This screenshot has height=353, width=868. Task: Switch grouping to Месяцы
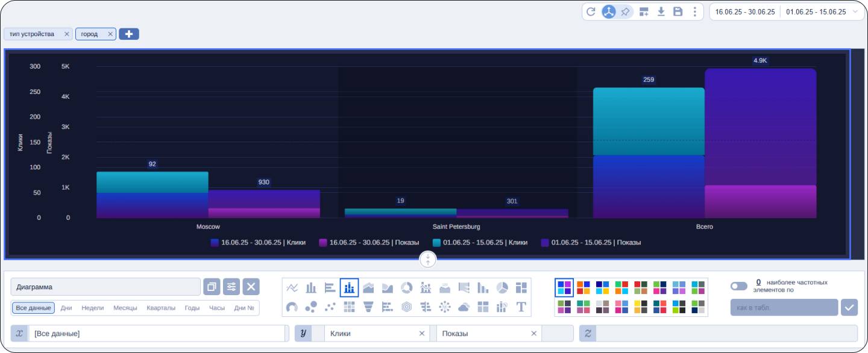pyautogui.click(x=125, y=308)
